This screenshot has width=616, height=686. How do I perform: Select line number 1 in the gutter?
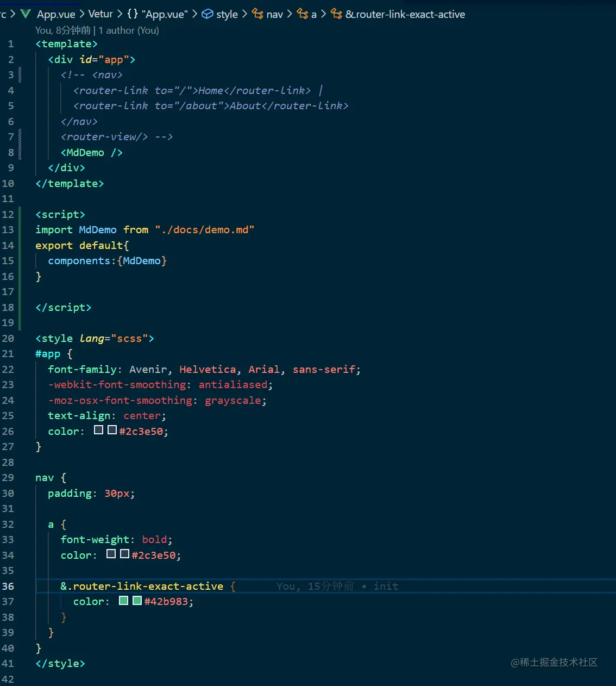point(11,44)
